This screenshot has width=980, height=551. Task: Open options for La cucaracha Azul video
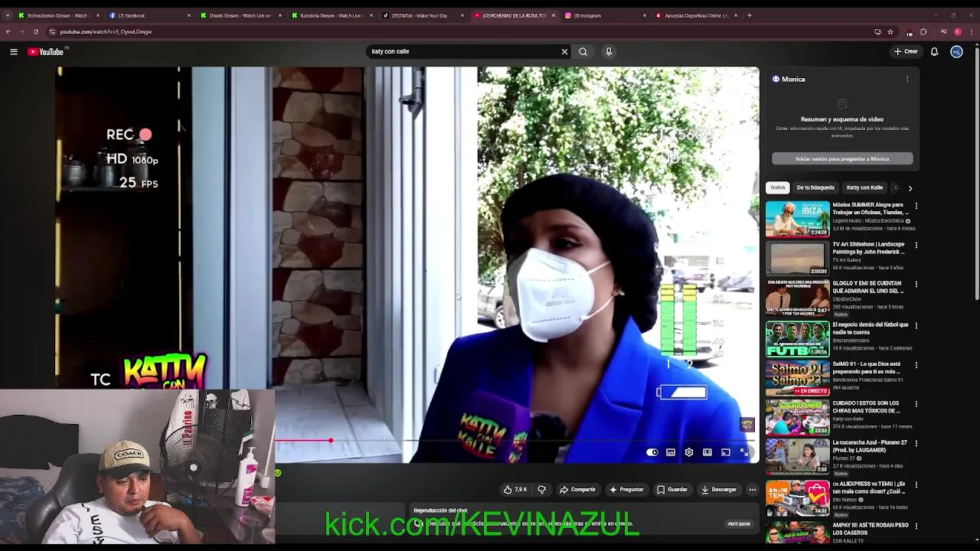point(916,444)
